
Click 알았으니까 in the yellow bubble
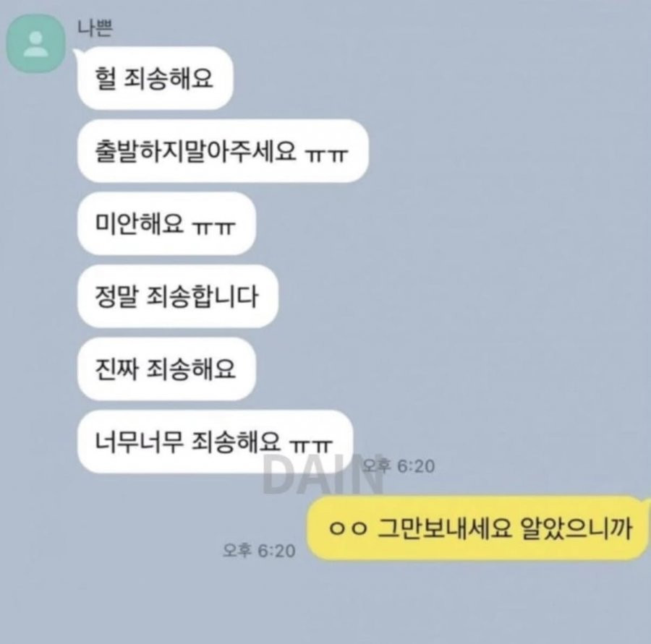[576, 528]
